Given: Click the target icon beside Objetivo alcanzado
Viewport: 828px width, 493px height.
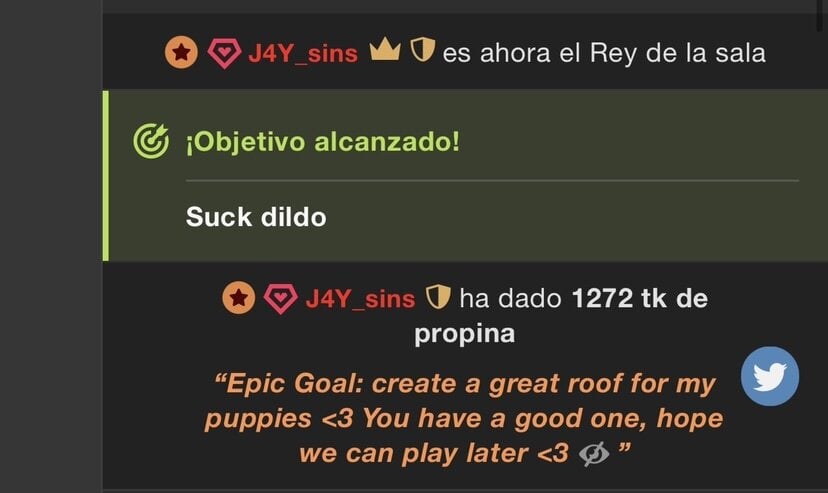Looking at the screenshot, I should click(x=151, y=141).
